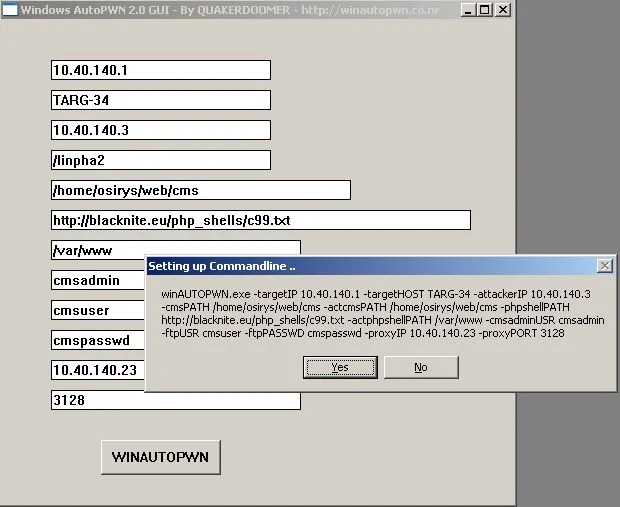
Task: Click the field containing 10.40.140.3
Action: pyautogui.click(x=161, y=130)
